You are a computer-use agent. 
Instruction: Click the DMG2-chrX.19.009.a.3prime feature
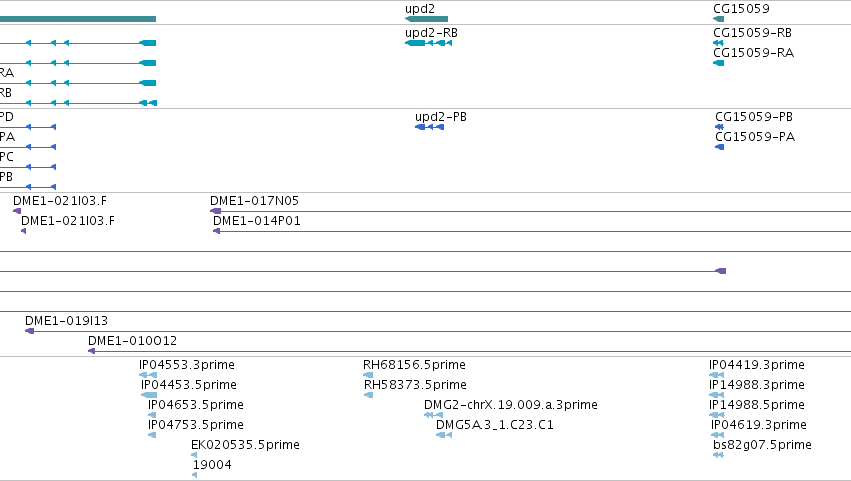(x=434, y=415)
